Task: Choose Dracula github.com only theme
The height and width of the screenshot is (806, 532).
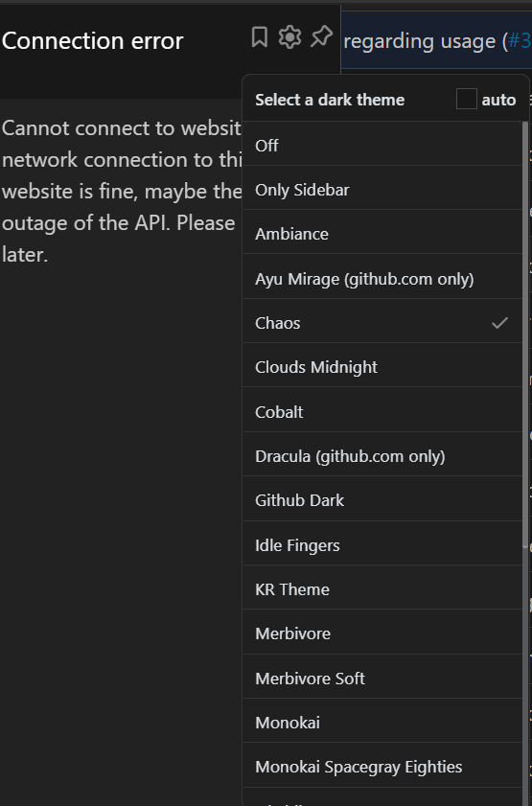Action: click(382, 456)
